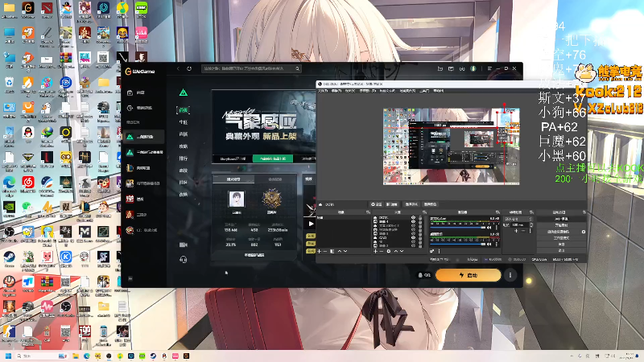Toggle the lock on the first OBS source
The image size is (644, 362).
coord(419,217)
